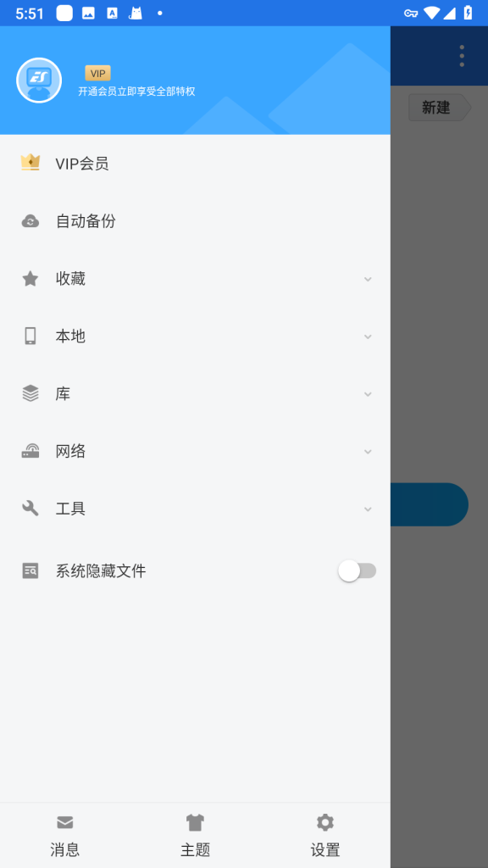Toggle the 系统隐藏文件 switch
The image size is (488, 868).
(x=358, y=570)
